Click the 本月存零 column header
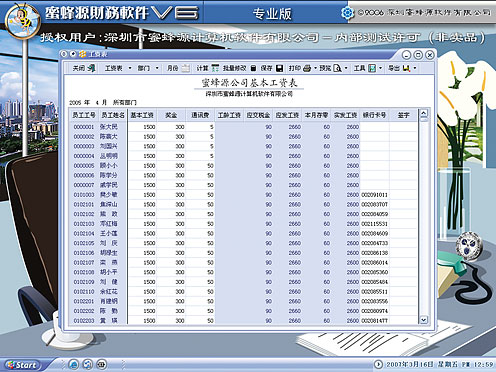 coord(316,115)
